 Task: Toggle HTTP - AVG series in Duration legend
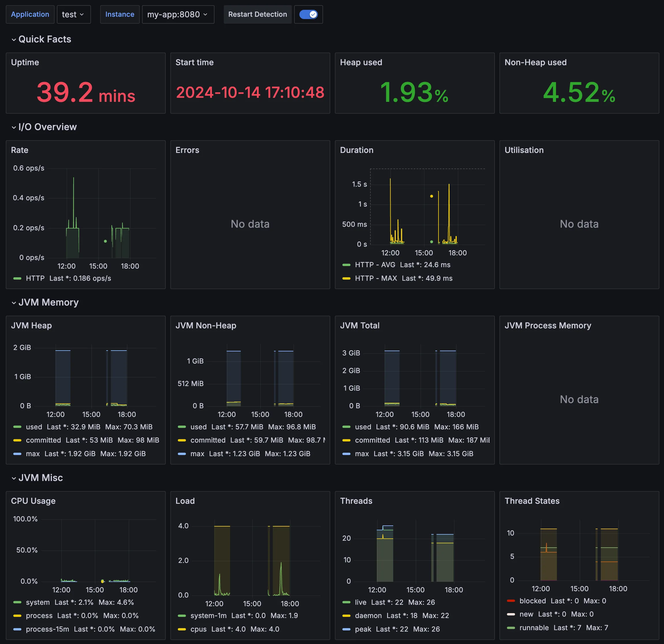click(375, 265)
